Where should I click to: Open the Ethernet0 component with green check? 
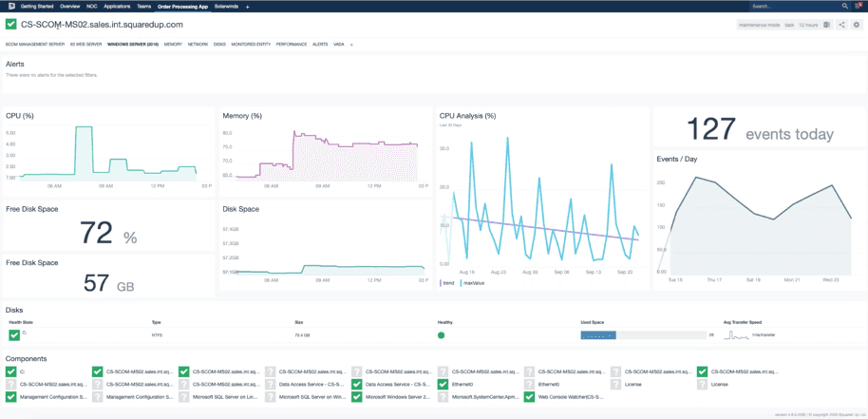[x=443, y=384]
